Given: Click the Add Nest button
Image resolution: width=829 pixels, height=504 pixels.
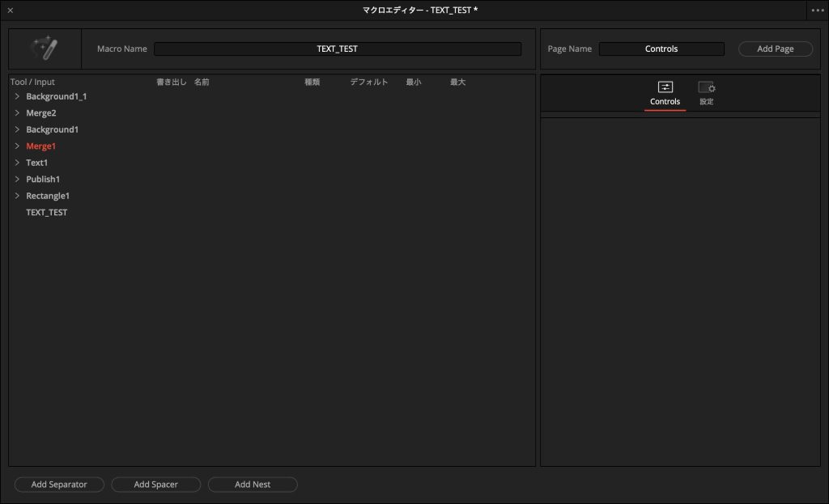Looking at the screenshot, I should coord(253,485).
